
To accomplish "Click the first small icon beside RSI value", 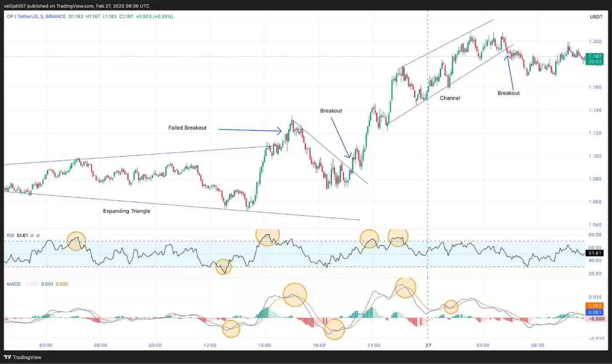I will tap(32, 236).
